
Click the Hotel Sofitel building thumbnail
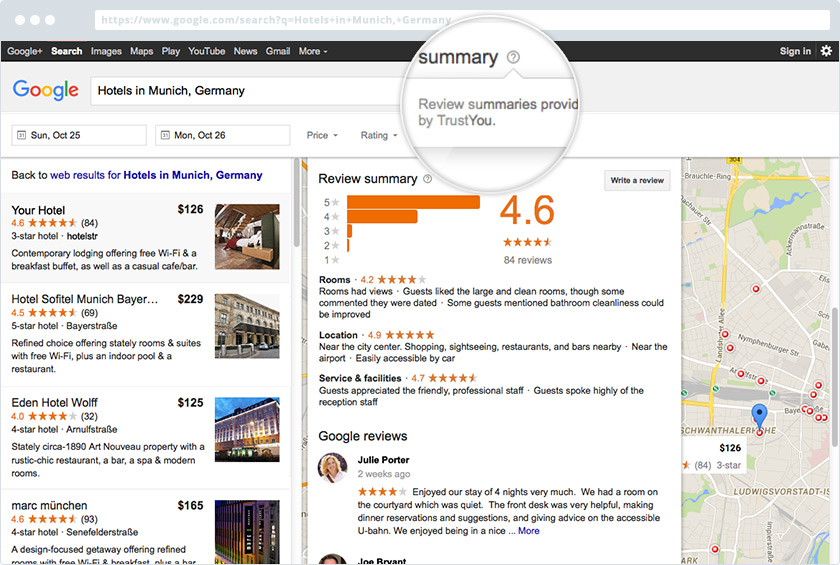pos(247,326)
